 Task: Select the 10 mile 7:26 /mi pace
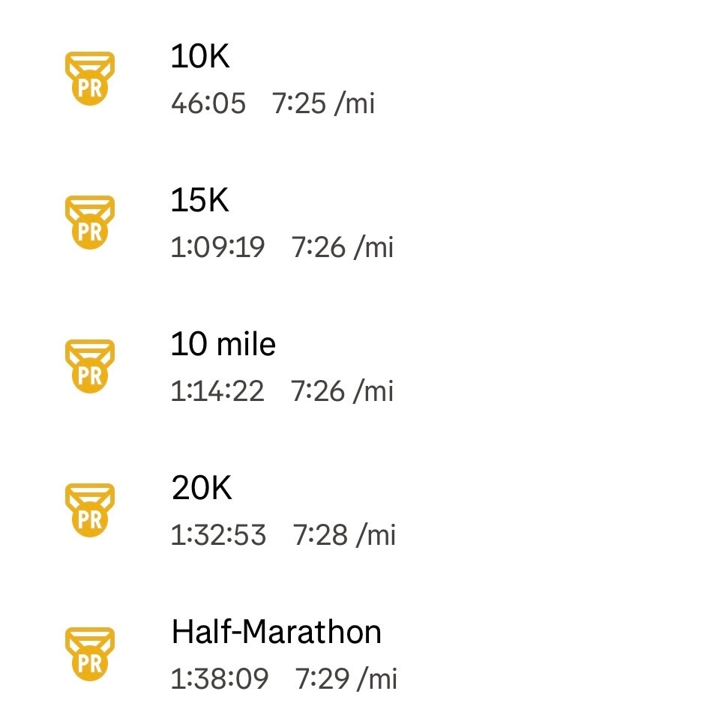pyautogui.click(x=343, y=391)
